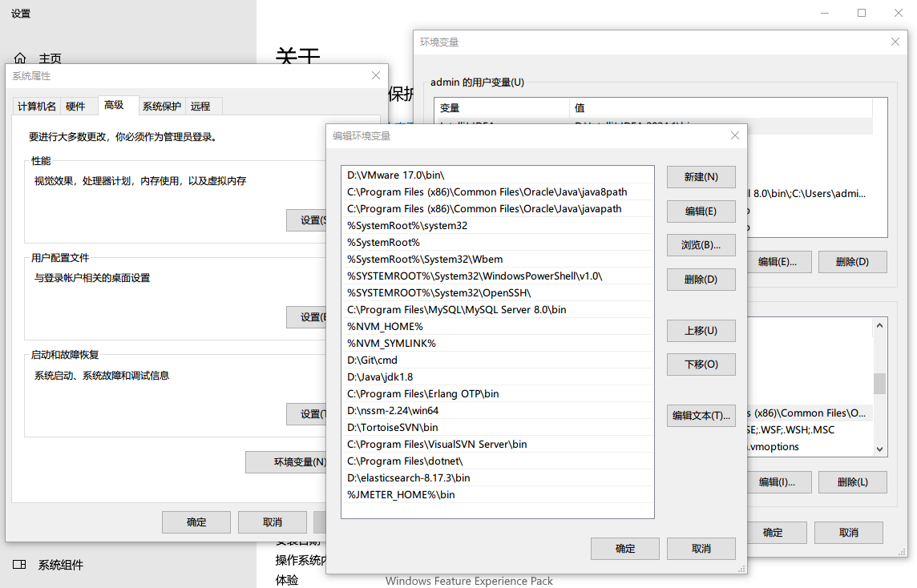This screenshot has width=917, height=588.
Task: Click 浏览(B)... button
Action: point(701,245)
